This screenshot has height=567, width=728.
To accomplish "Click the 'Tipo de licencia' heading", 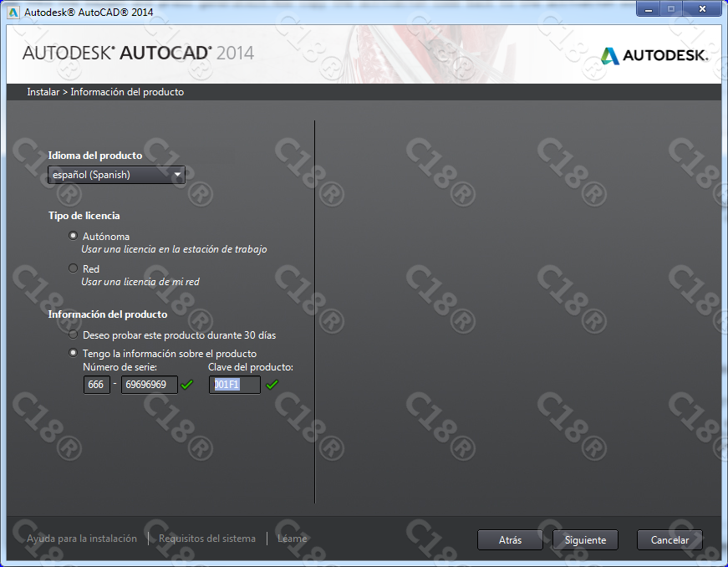I will [84, 216].
